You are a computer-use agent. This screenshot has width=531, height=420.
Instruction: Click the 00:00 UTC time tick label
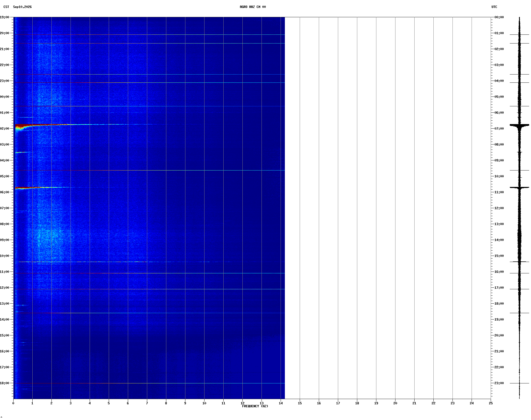499,17
